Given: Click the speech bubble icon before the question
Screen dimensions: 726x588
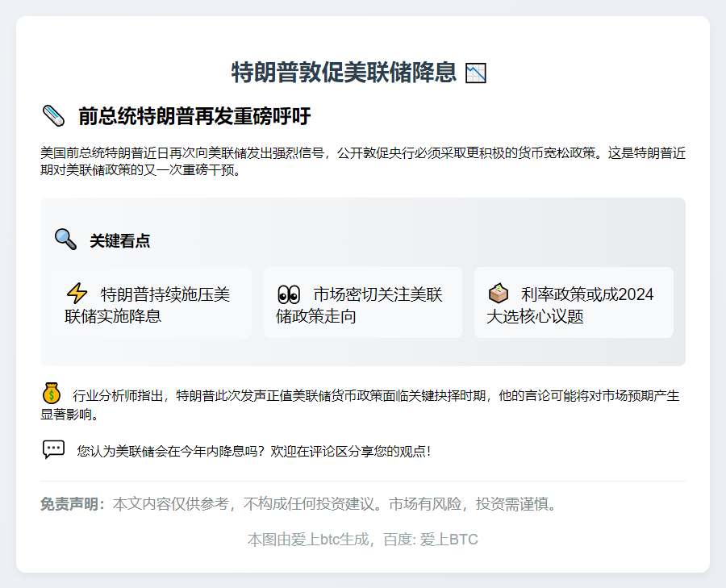Looking at the screenshot, I should (54, 449).
